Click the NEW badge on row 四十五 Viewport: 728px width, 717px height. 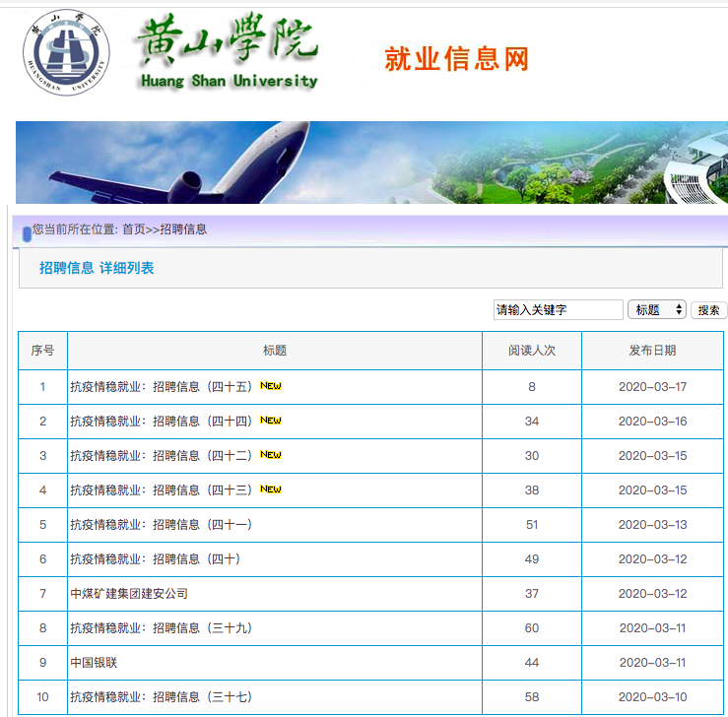click(271, 386)
